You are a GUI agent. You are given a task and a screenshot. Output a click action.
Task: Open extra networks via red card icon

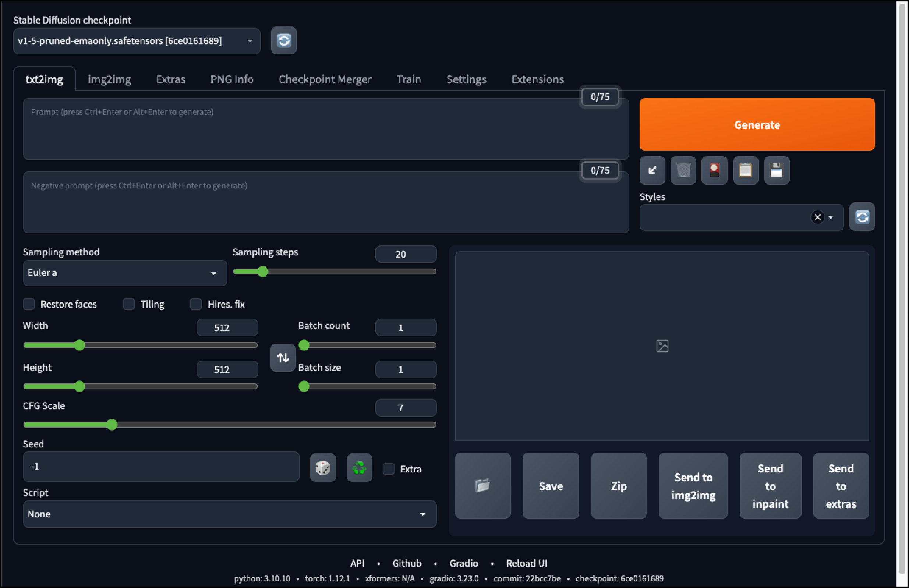(x=714, y=170)
